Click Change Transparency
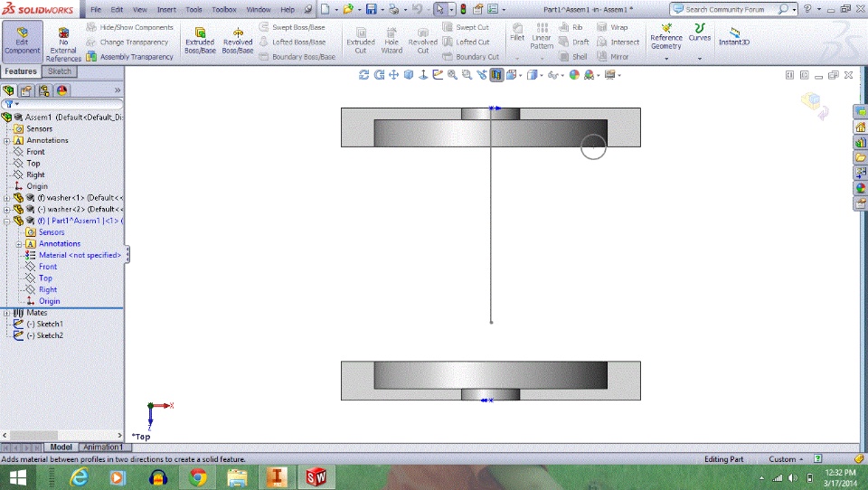 [127, 42]
